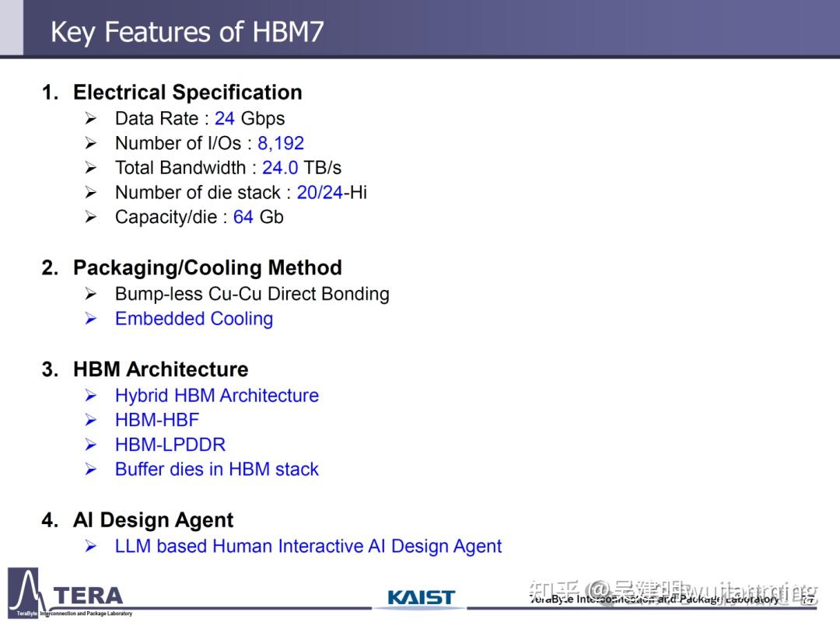Open the Embedded Cooling link
This screenshot has width=840, height=629.
pyautogui.click(x=194, y=319)
